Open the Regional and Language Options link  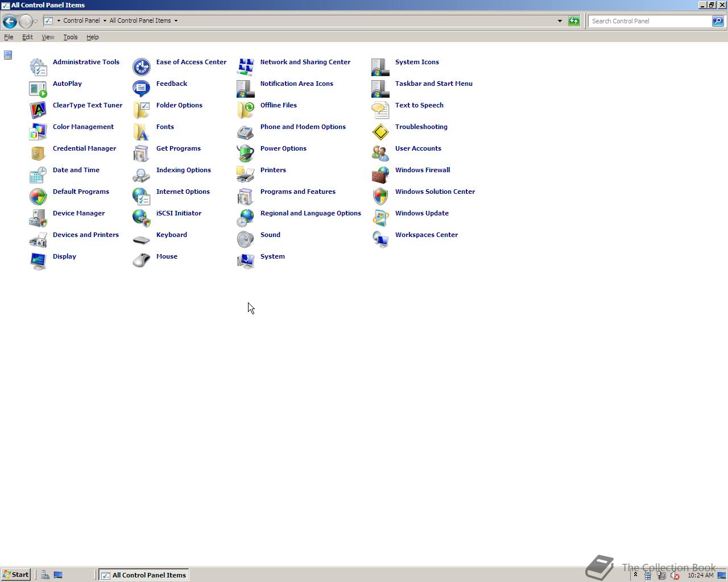click(x=311, y=213)
